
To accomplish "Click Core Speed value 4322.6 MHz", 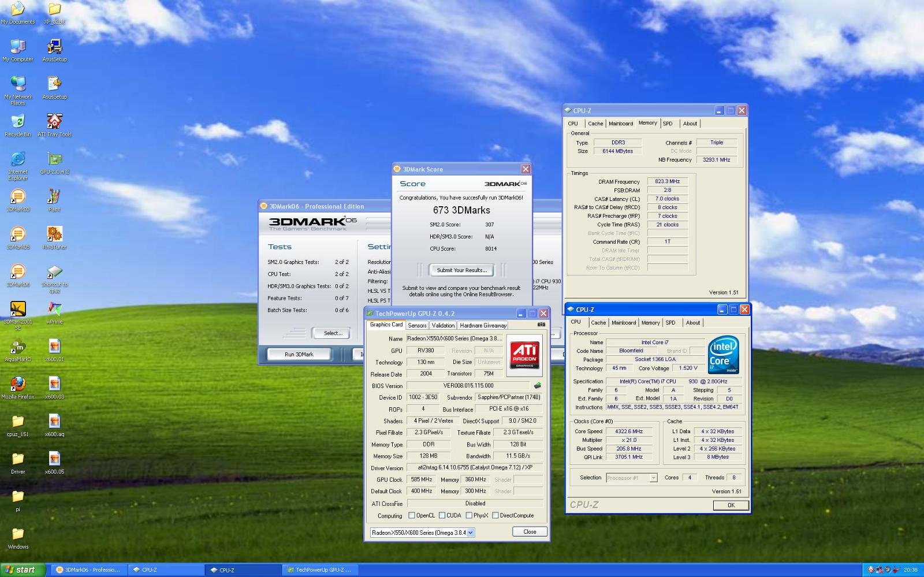I will [x=628, y=431].
